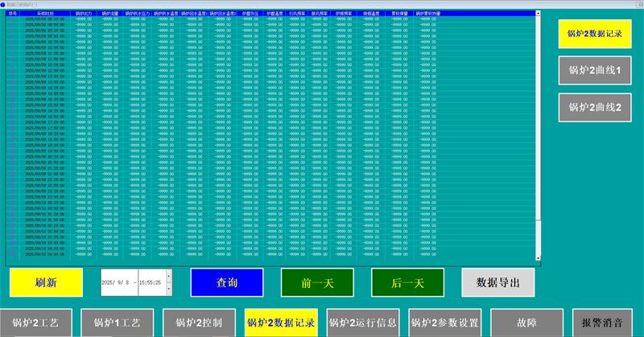The image size is (644, 337).
Task: Open the 锅炉2曲线2 chart page
Action: [x=595, y=107]
